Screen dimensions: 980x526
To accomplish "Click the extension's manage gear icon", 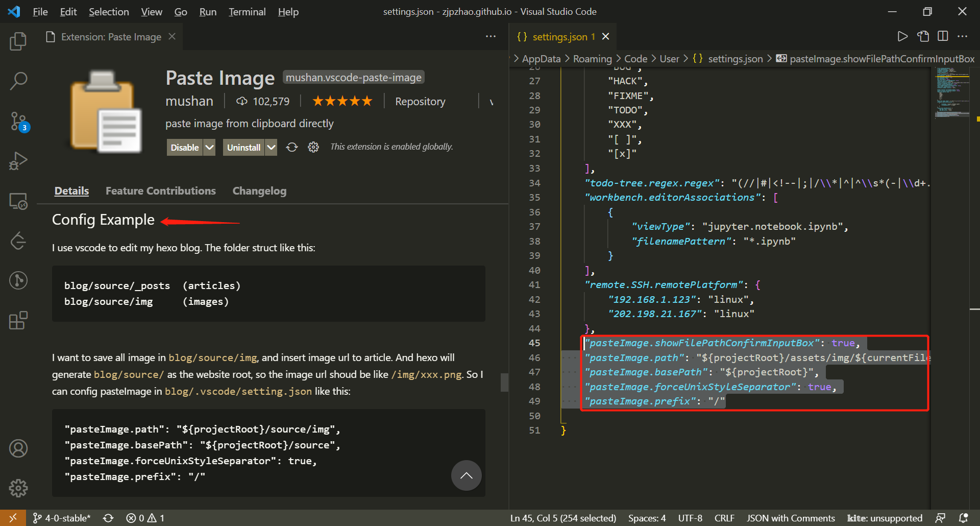I will click(313, 148).
